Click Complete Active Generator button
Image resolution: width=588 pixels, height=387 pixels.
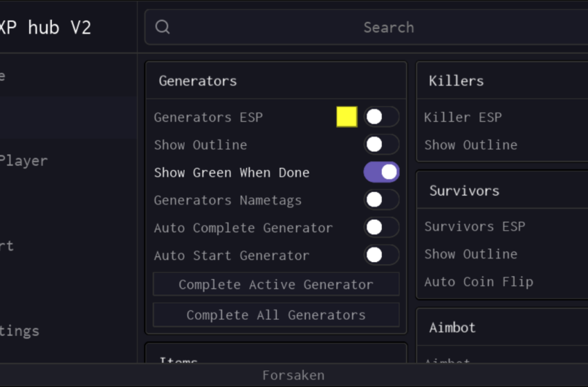[276, 284]
